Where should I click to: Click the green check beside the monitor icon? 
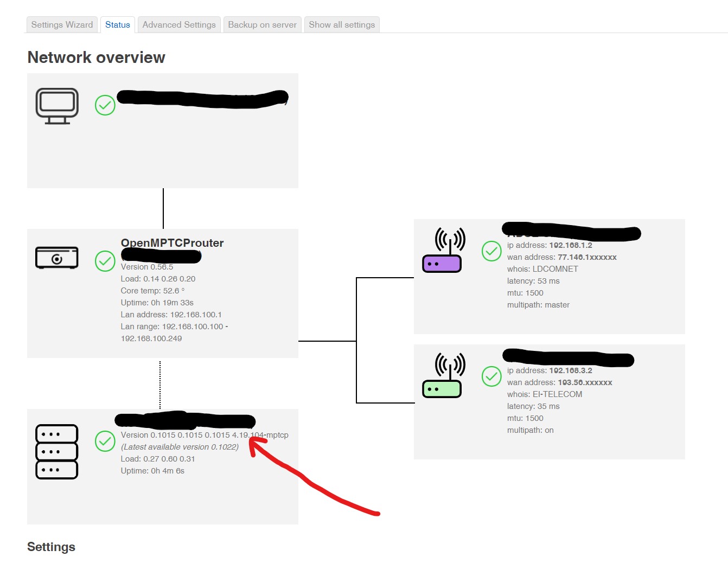coord(105,105)
